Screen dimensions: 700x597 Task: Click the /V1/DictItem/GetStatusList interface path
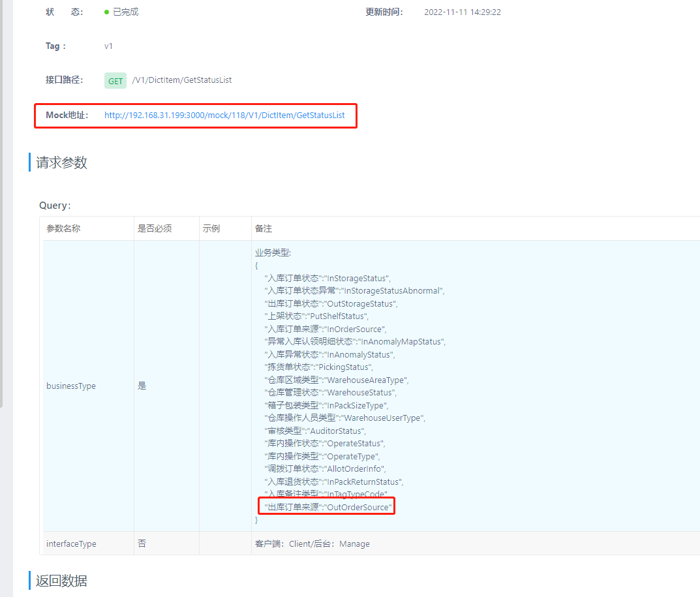(182, 80)
